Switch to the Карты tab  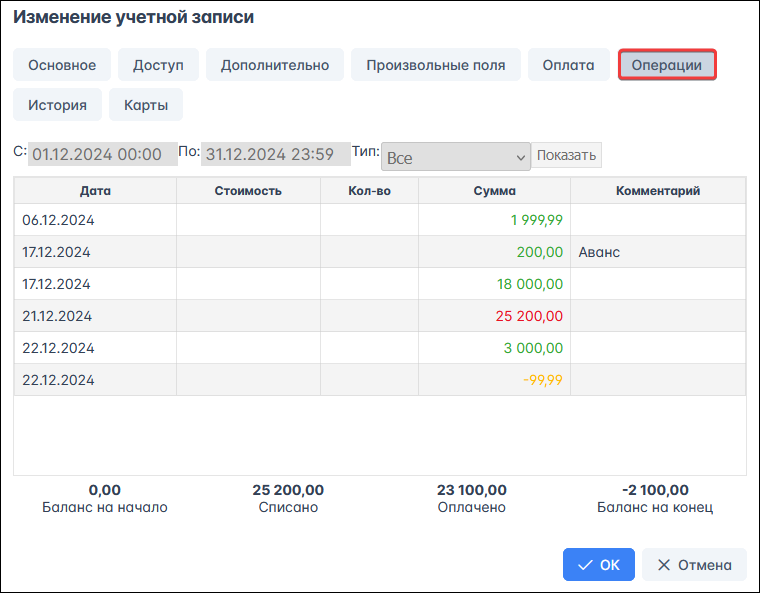pyautogui.click(x=146, y=104)
